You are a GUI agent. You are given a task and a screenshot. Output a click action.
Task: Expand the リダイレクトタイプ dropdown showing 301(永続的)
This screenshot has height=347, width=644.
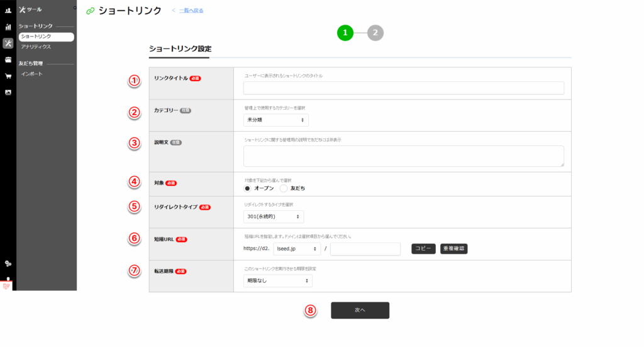tap(273, 217)
